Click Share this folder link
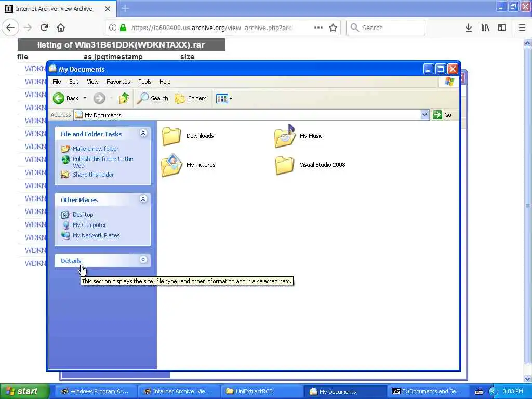This screenshot has width=532, height=399. point(93,175)
